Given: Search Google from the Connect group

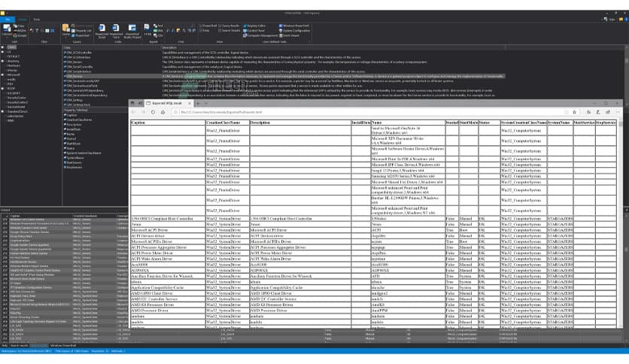Looking at the screenshot, I should (x=20, y=35).
